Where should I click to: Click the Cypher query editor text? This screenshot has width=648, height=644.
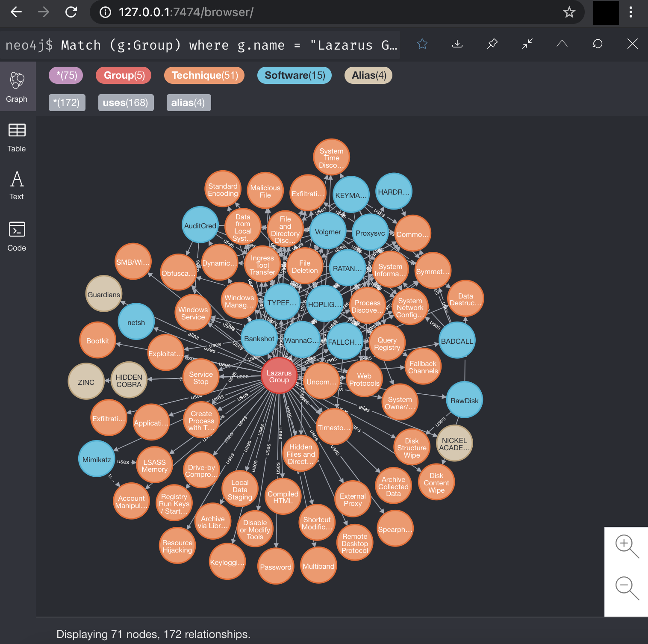pos(201,45)
